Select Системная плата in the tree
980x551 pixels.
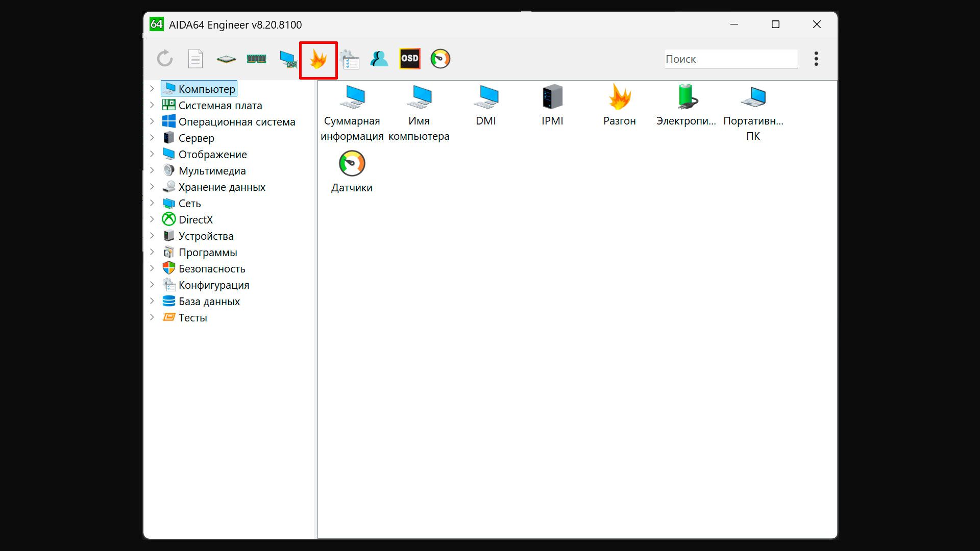(x=212, y=106)
